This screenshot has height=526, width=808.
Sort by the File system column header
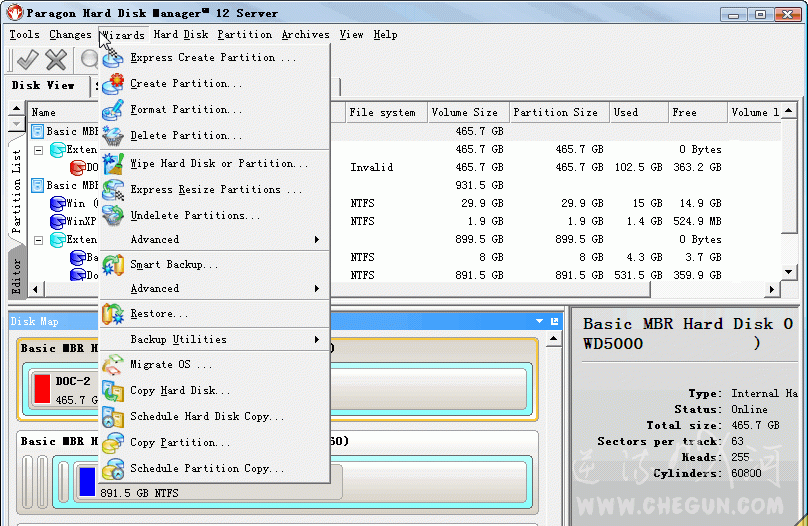[386, 112]
